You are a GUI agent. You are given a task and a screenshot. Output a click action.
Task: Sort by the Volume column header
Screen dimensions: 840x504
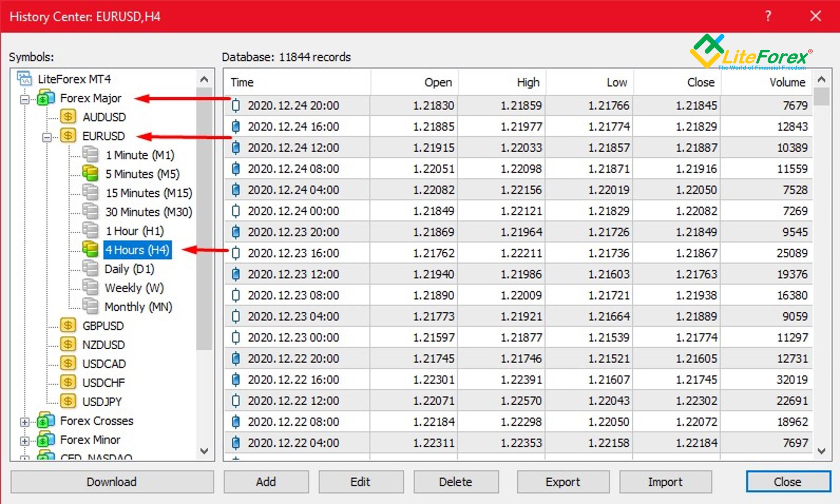[787, 82]
